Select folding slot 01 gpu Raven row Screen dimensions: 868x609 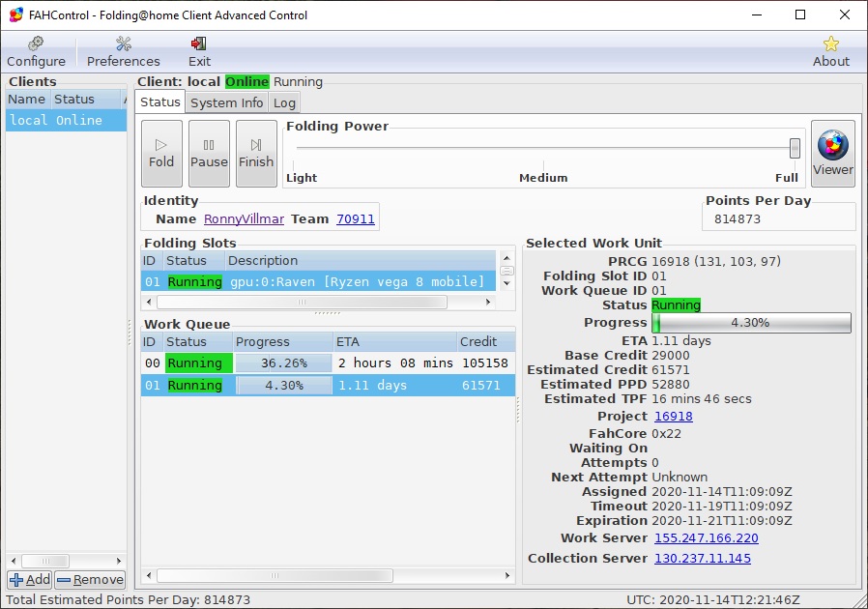pos(318,282)
